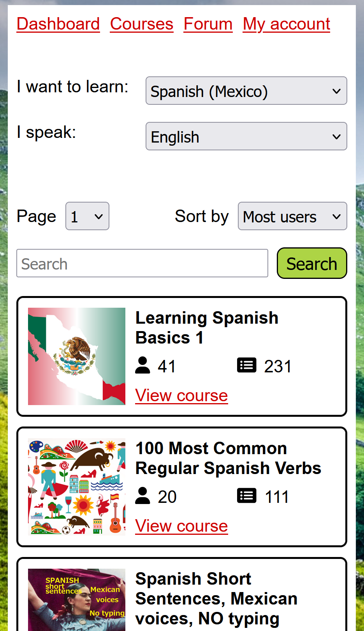The image size is (364, 631).
Task: Go to the Dashboard menu link
Action: click(x=58, y=24)
